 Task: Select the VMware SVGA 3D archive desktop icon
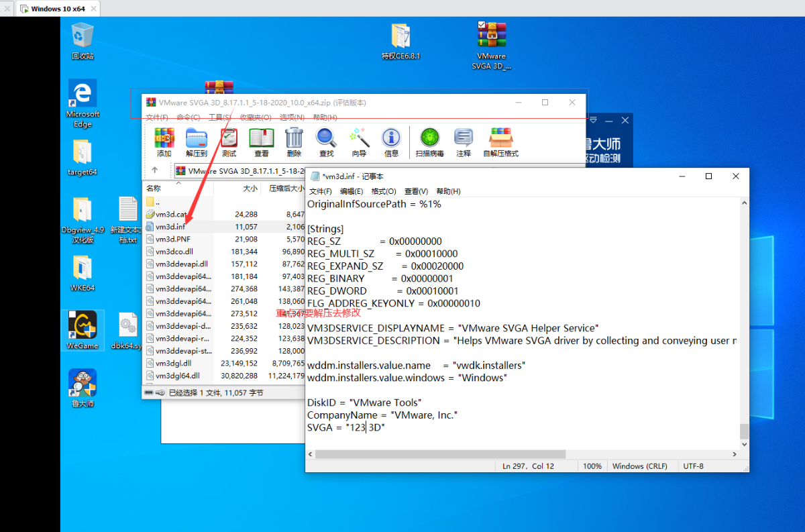click(492, 46)
